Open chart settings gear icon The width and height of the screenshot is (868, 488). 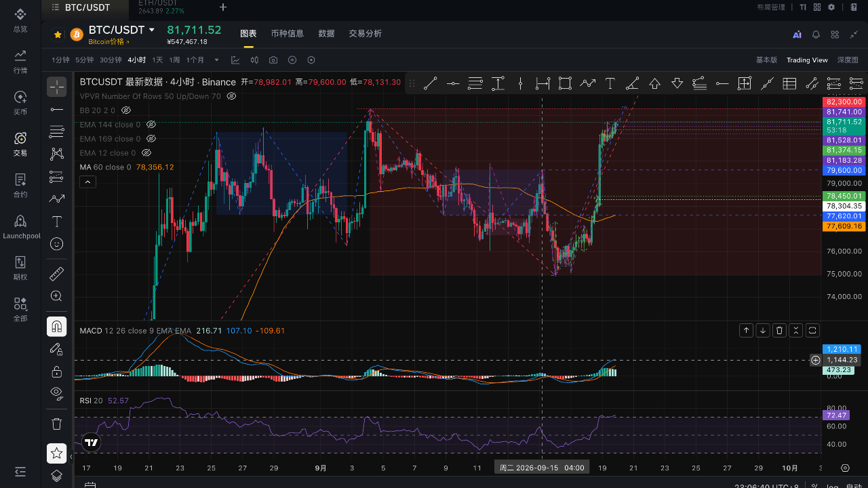[x=831, y=7]
